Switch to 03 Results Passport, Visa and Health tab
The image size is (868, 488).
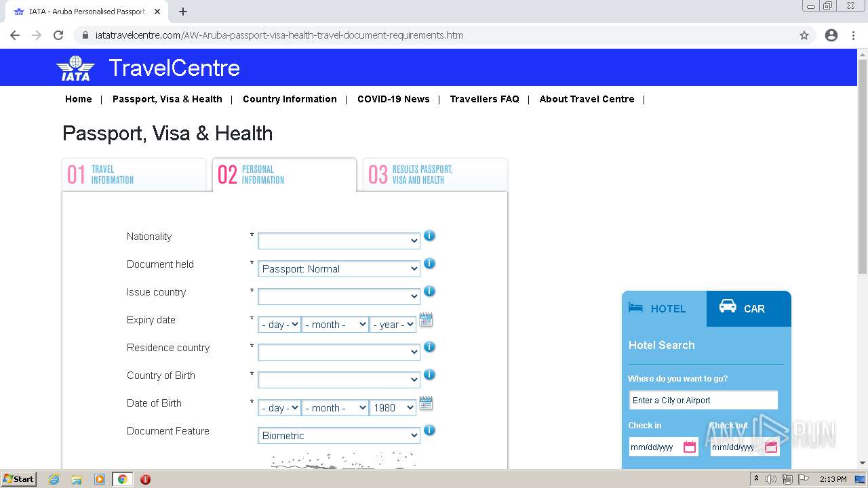[x=435, y=175]
